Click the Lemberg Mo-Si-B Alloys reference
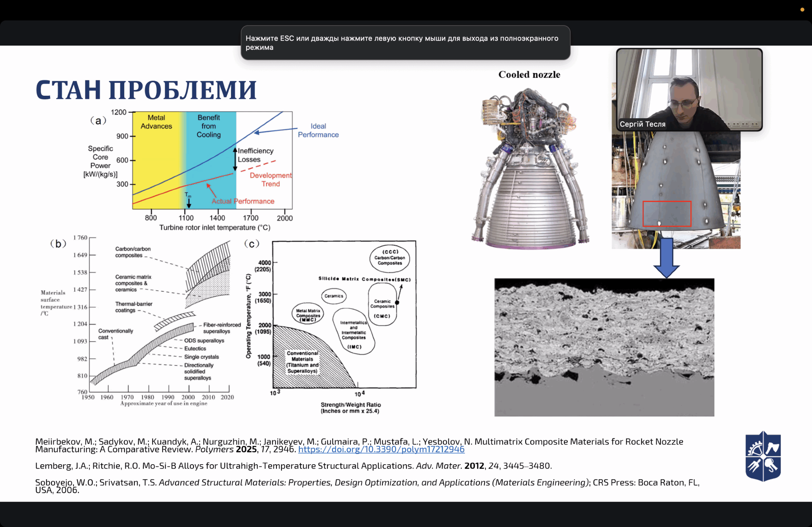Screen dimensions: 812x527 tap(293, 465)
